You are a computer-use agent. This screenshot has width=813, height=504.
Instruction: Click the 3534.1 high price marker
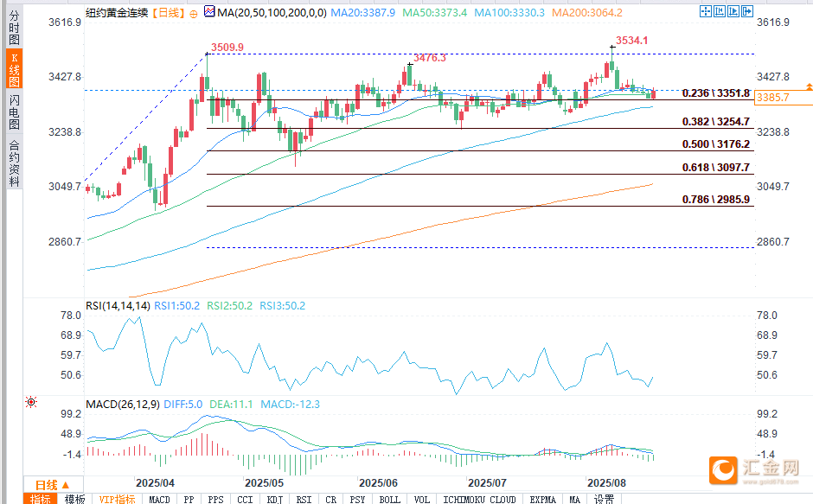(631, 41)
